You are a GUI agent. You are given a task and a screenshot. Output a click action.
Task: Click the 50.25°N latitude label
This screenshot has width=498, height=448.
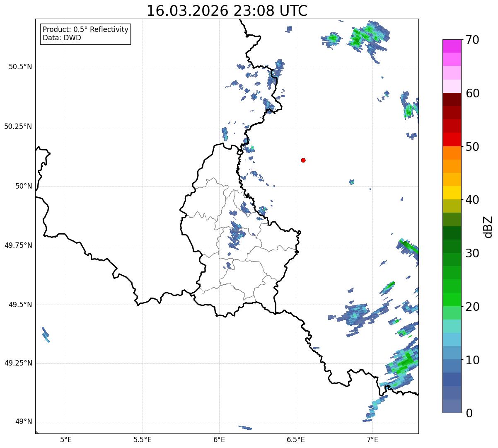point(18,126)
